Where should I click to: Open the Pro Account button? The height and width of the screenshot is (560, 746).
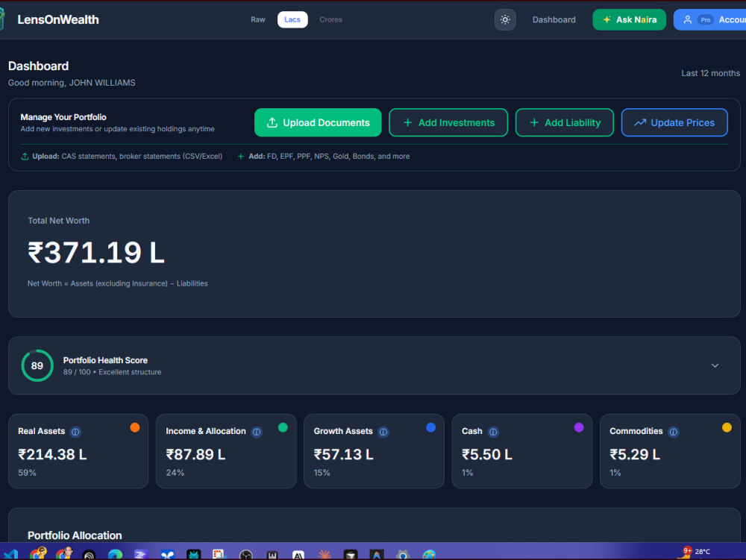click(x=709, y=20)
